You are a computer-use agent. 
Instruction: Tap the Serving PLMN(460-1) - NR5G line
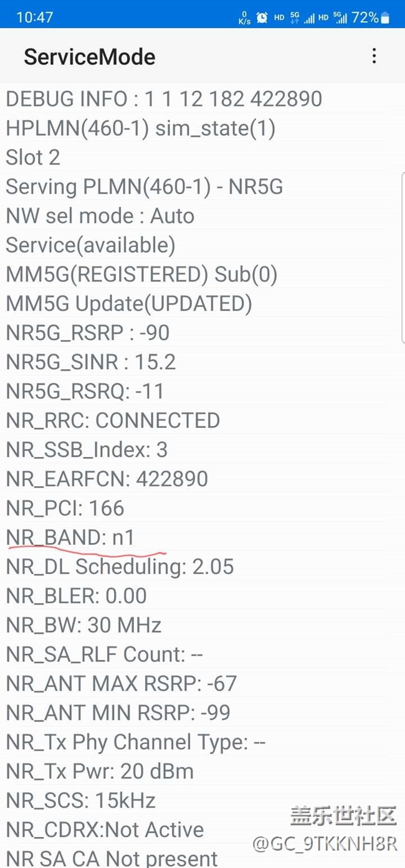[144, 187]
